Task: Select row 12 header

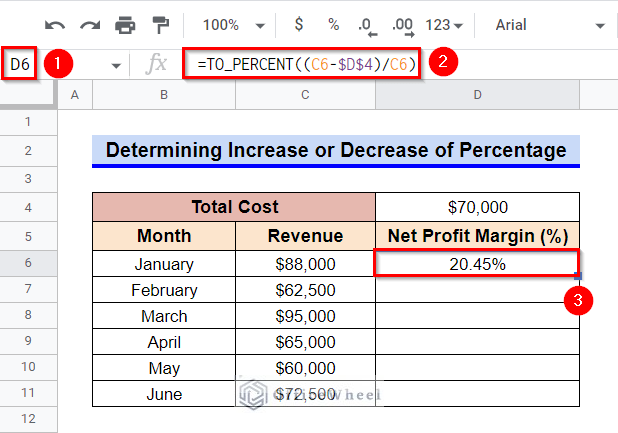Action: [28, 419]
